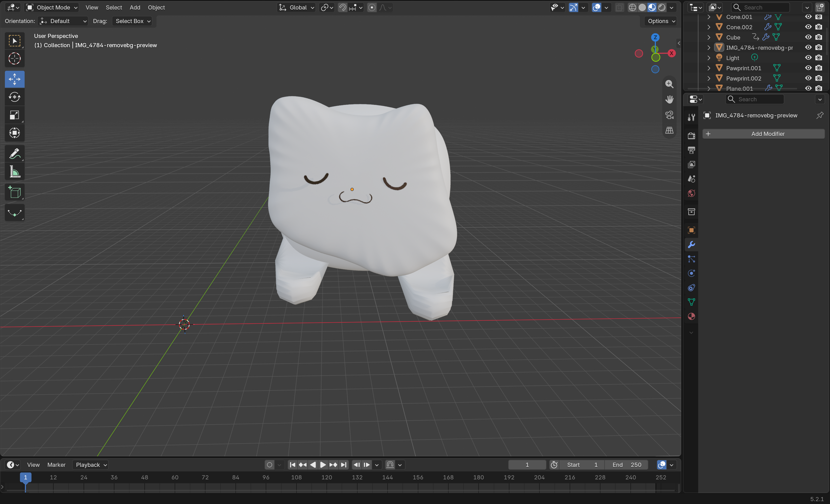
Task: Open the Object Data properties tab
Action: [x=691, y=302]
